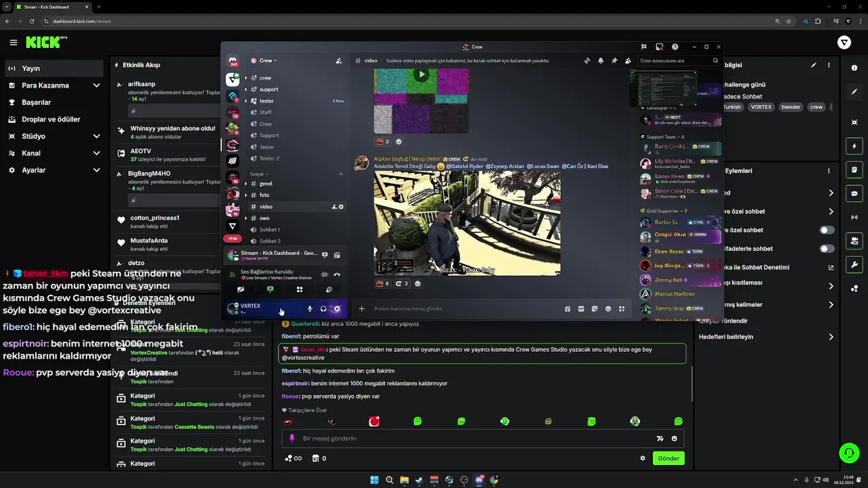Open File Explorer from the taskbar
Image resolution: width=868 pixels, height=488 pixels.
click(x=404, y=480)
